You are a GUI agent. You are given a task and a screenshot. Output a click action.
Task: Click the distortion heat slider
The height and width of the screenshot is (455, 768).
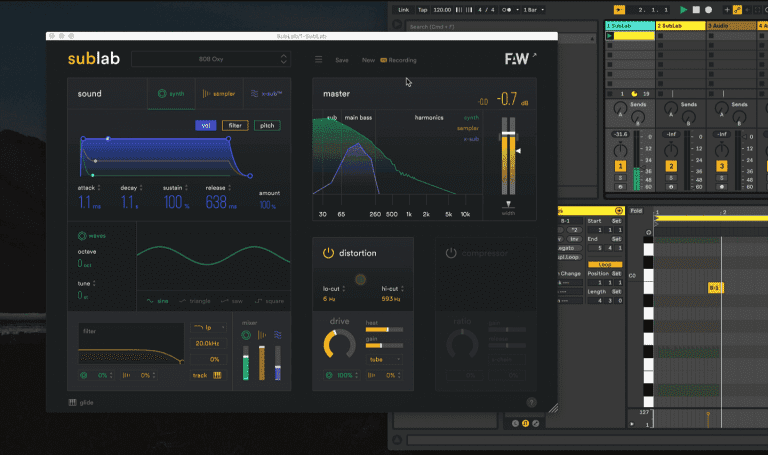point(384,330)
